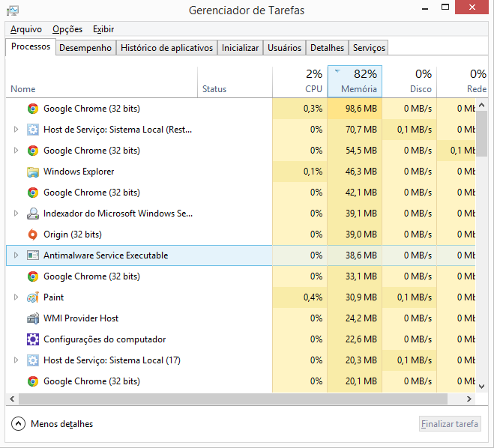494x448 pixels.
Task: Click the Chrome icon on the 98,6 MB row
Action: point(33,109)
